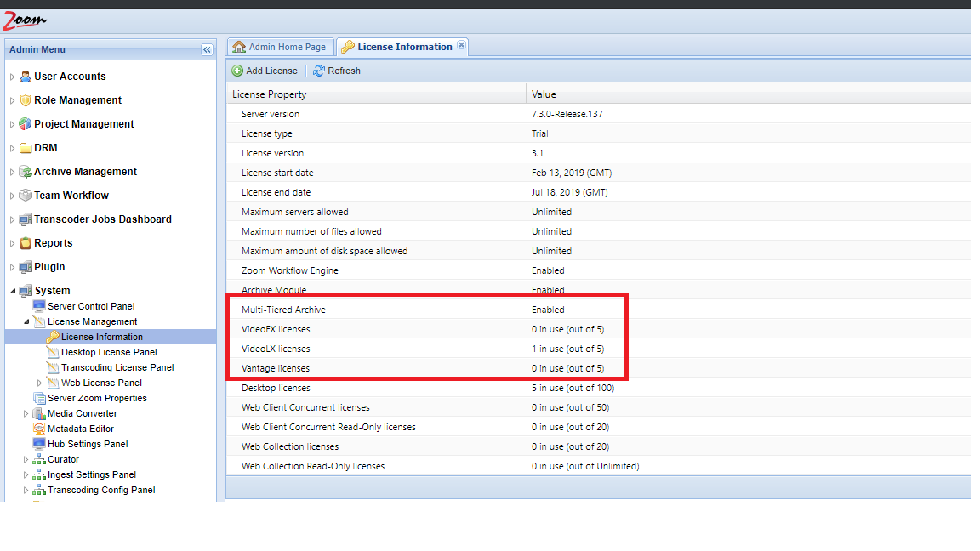Click the Admin Home Page house icon
This screenshot has height=551, width=980.
tap(239, 47)
